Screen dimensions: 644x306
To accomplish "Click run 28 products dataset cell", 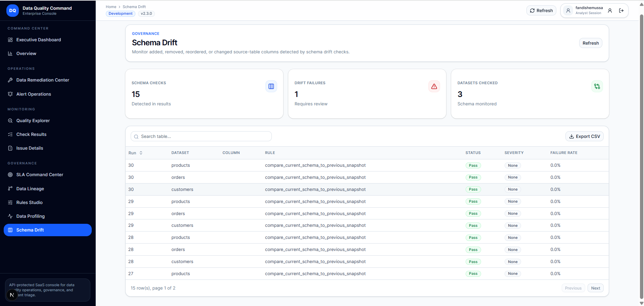I will (x=181, y=237).
